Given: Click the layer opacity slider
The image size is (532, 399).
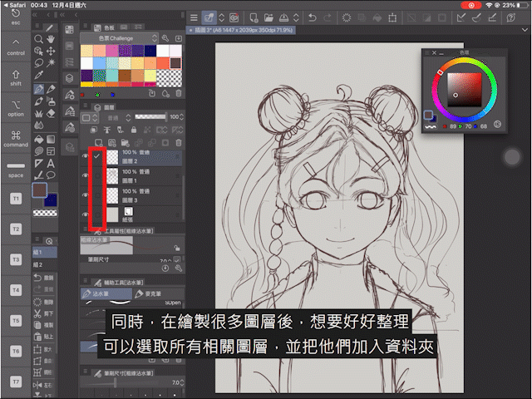Looking at the screenshot, I should (x=150, y=116).
